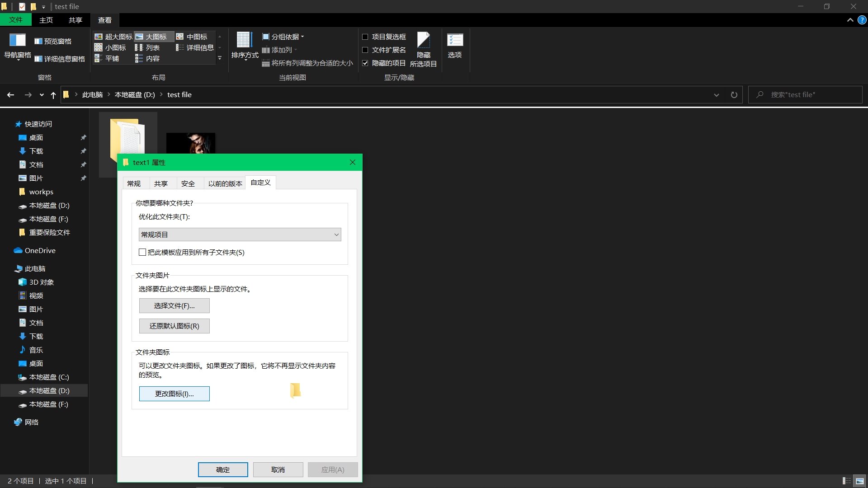
Task: Switch to the Security tab
Action: pos(188,183)
